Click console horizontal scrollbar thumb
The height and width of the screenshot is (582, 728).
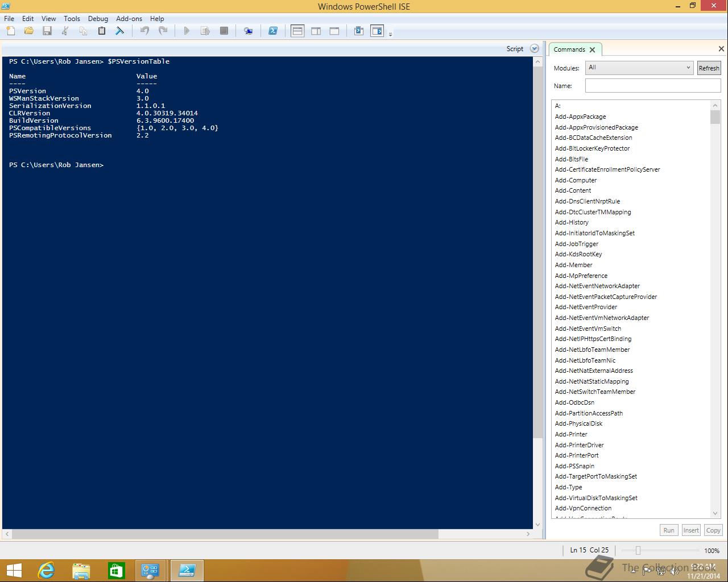coord(225,534)
